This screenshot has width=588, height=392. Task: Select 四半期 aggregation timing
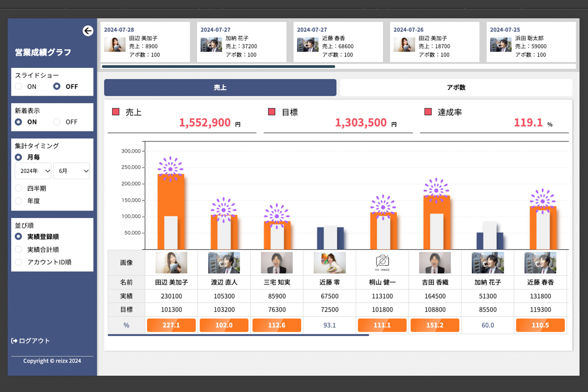point(19,188)
